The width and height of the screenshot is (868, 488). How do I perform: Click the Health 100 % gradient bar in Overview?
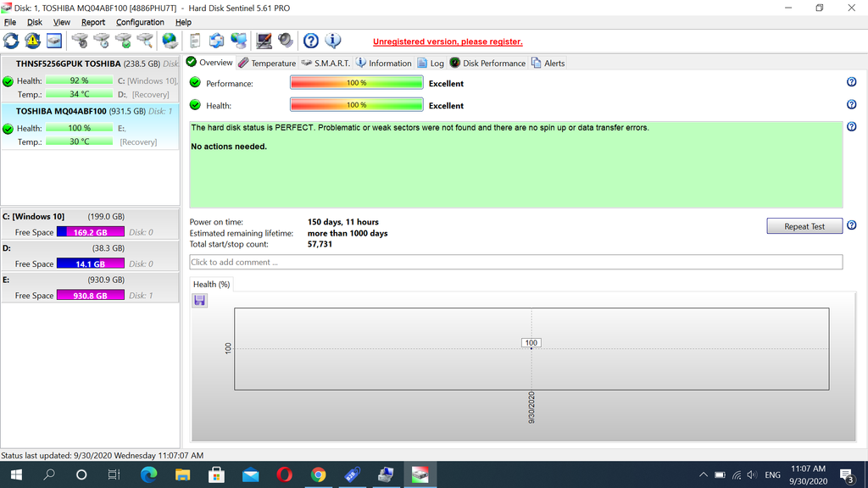pyautogui.click(x=357, y=104)
